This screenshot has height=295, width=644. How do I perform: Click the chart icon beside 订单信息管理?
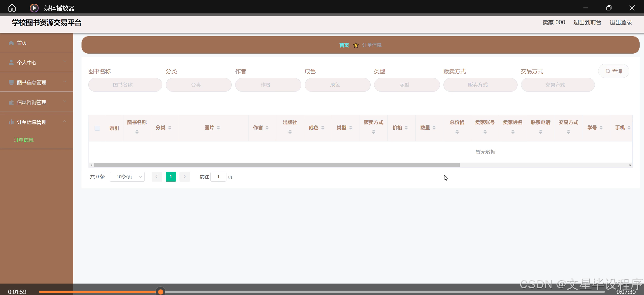(11, 122)
